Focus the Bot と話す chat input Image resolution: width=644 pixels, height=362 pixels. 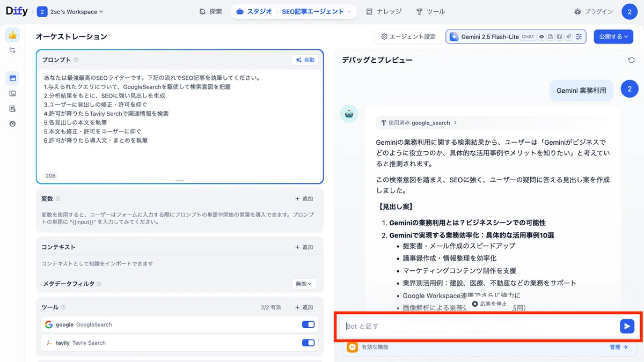(x=479, y=326)
